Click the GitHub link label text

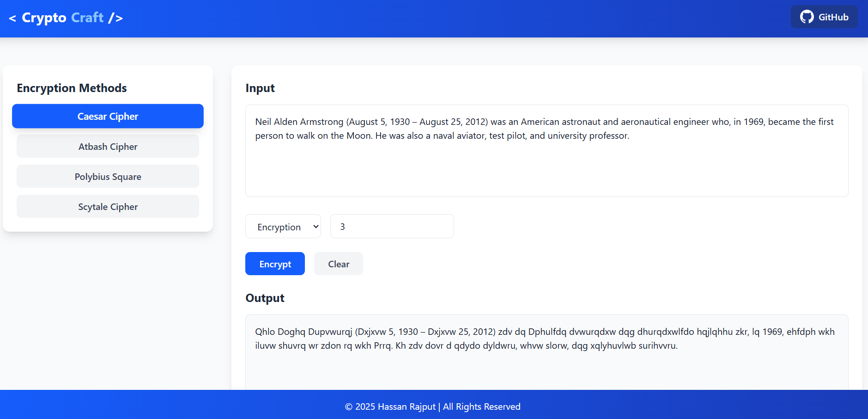pos(833,17)
